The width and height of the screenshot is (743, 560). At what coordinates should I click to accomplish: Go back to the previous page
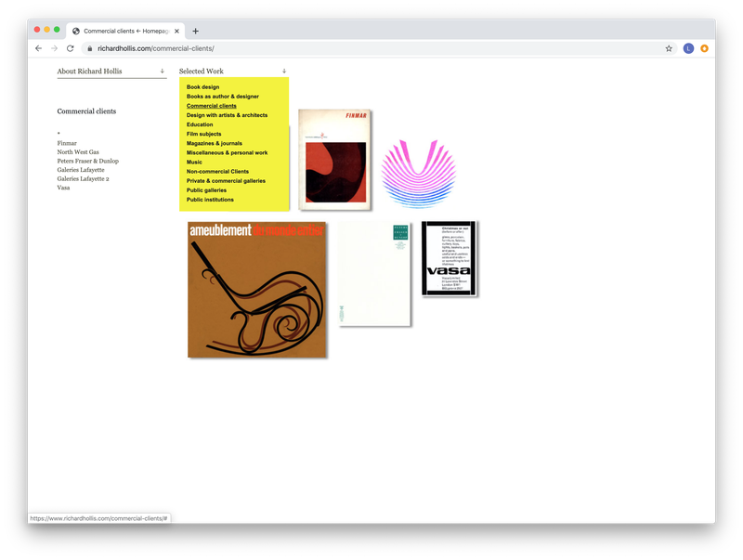(38, 48)
